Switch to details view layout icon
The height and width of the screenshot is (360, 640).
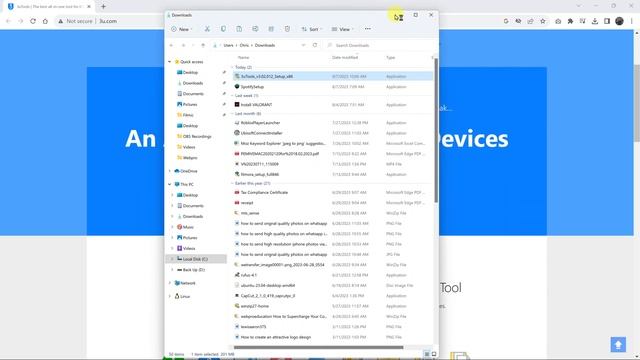(x=427, y=354)
